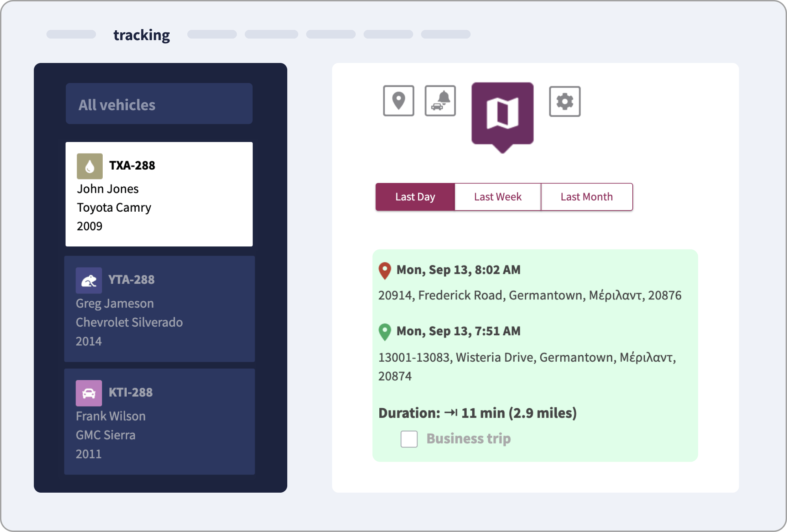The image size is (787, 532).
Task: Check the Business trip checkbox
Action: coord(409,439)
